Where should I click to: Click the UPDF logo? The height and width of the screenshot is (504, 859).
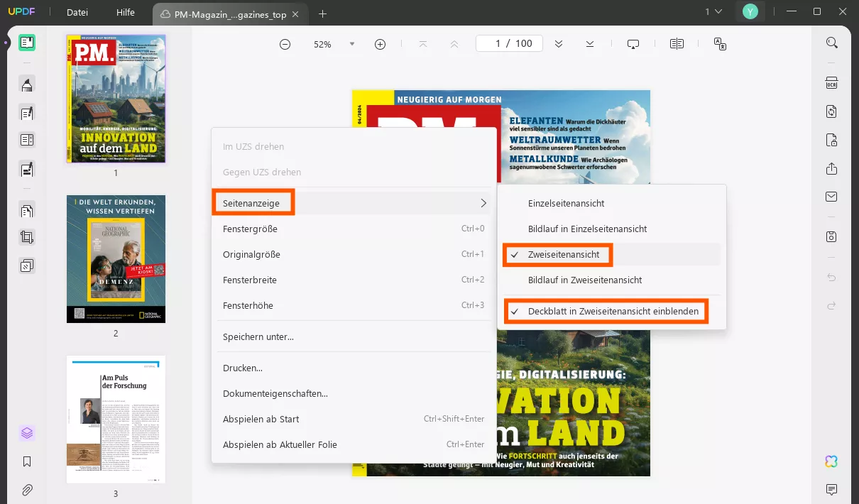click(21, 12)
